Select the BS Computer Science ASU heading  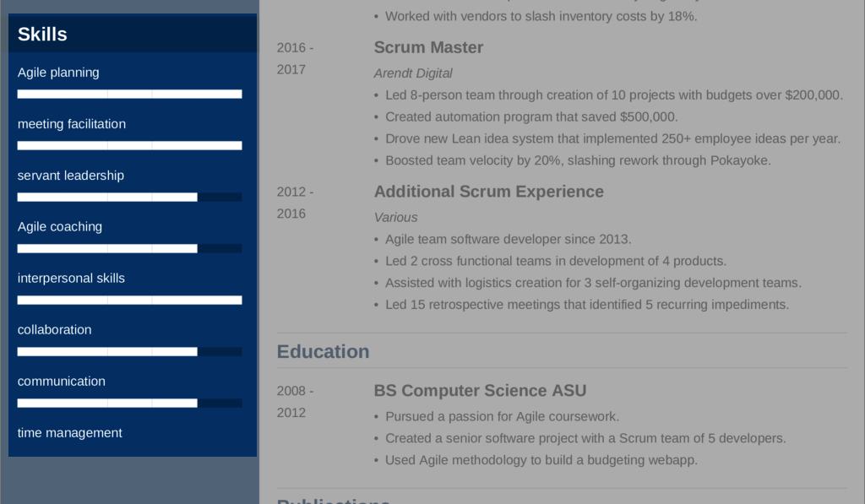point(480,390)
